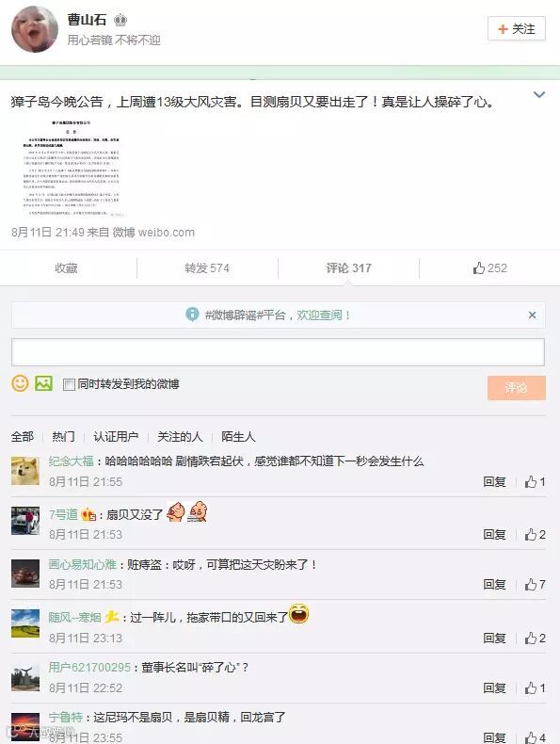Click the image upload icon
560x744 pixels.
click(x=43, y=383)
